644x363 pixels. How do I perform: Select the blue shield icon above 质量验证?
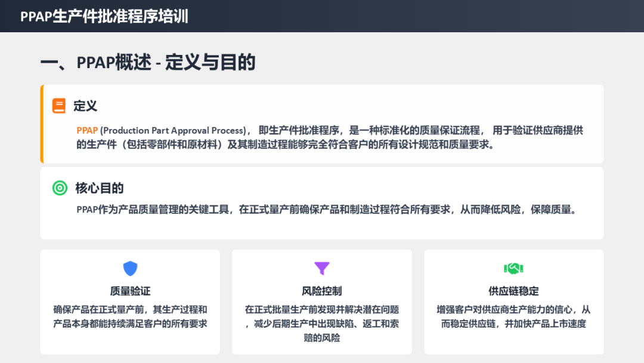130,269
